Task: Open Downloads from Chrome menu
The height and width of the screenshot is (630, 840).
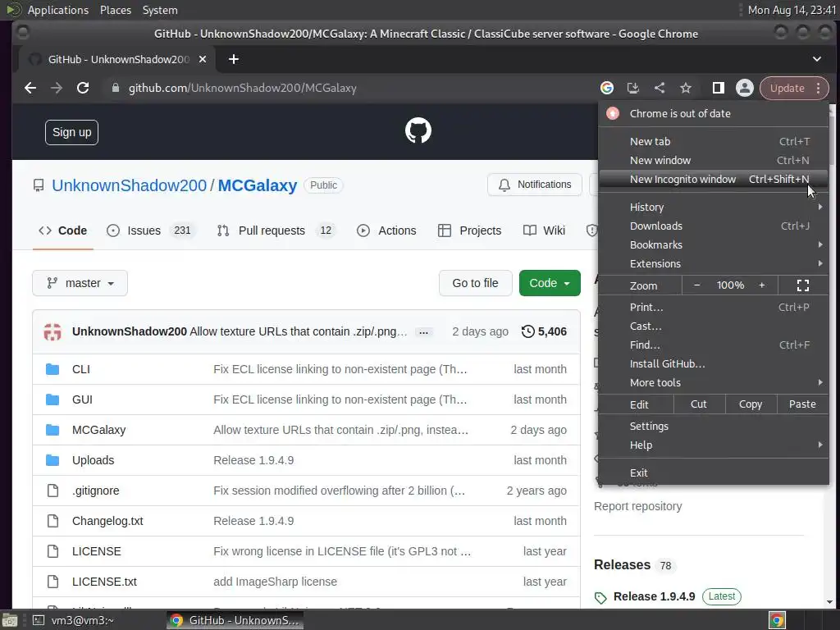Action: point(713,226)
